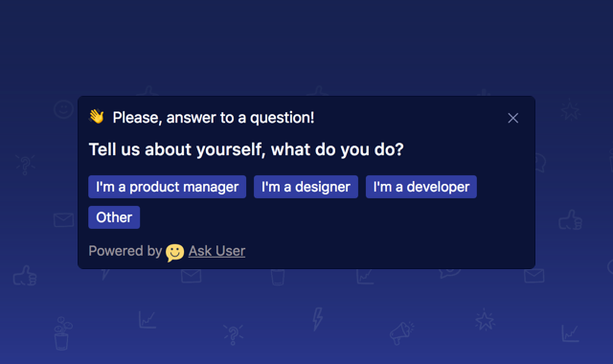Click the Ask User smiley logo

(x=174, y=253)
